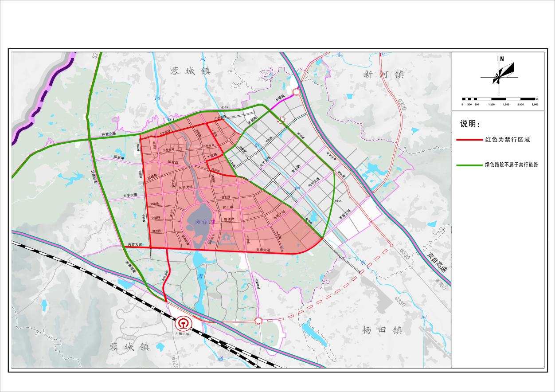Screen dimensions: 555x392
Task: Click the red crossed circle marker on the green road
Action: 281,119
